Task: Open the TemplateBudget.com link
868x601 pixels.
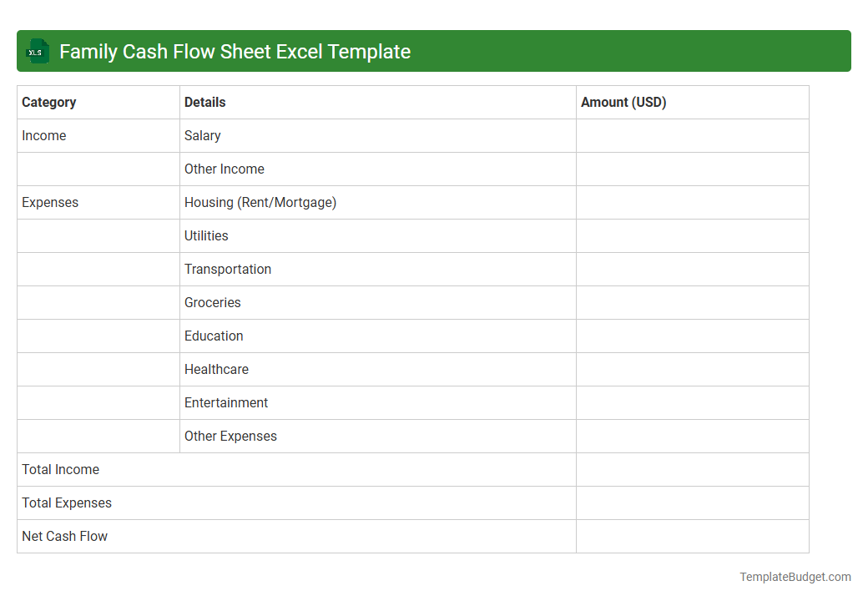Action: pyautogui.click(x=794, y=576)
